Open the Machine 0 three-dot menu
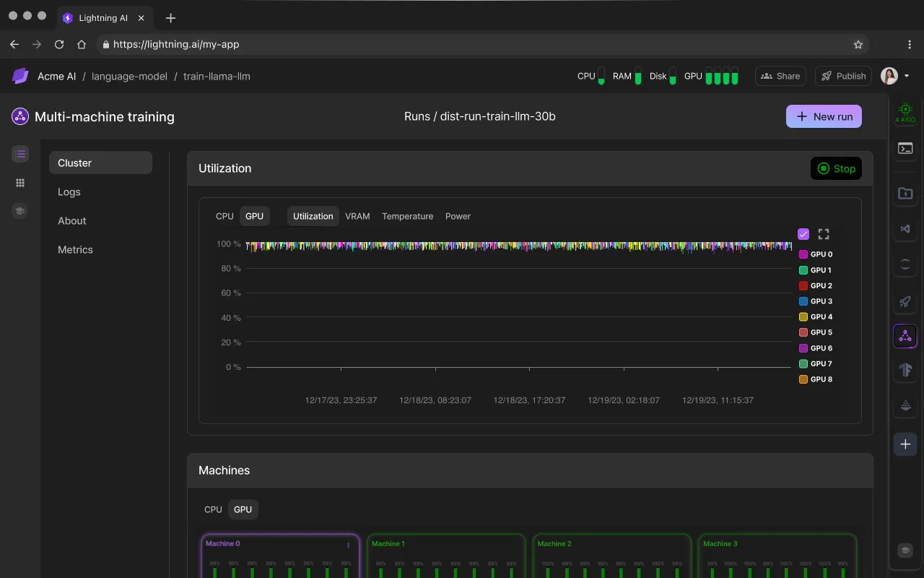924x578 pixels. [349, 545]
